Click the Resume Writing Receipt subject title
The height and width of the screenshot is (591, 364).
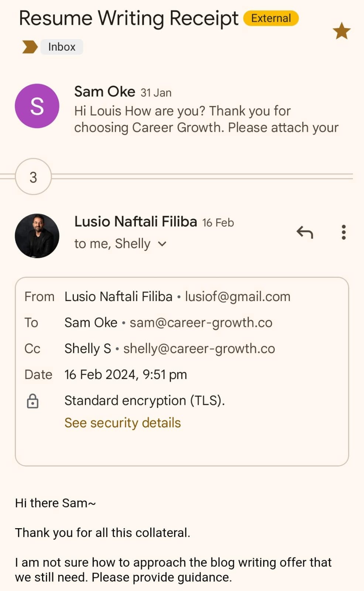click(128, 18)
